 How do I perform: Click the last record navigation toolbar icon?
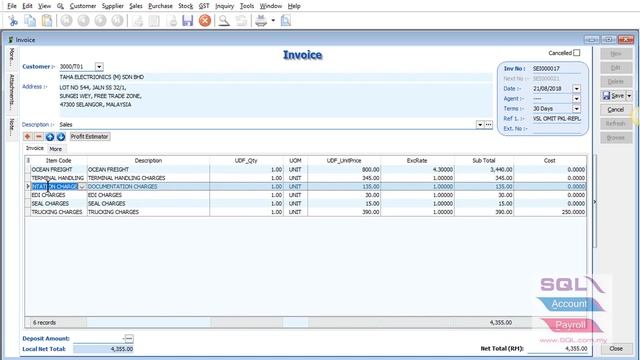pos(117,20)
